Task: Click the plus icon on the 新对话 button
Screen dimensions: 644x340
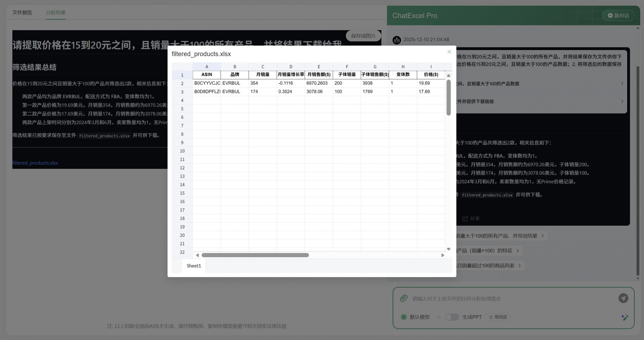Action: pos(610,15)
